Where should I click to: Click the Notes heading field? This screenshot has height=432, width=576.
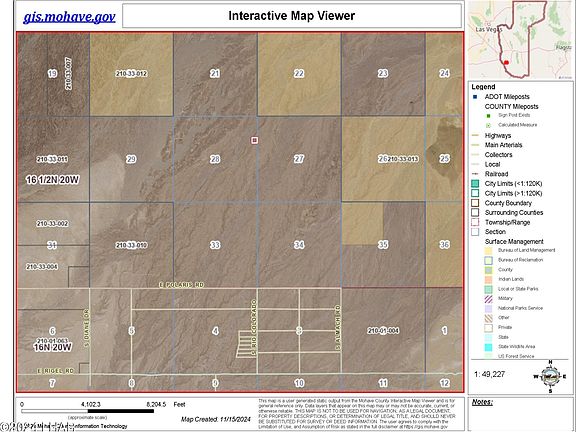point(482,402)
